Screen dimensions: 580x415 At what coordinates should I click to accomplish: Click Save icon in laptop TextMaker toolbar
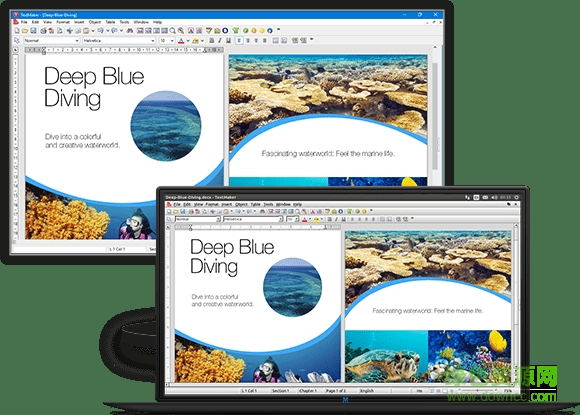point(183,211)
